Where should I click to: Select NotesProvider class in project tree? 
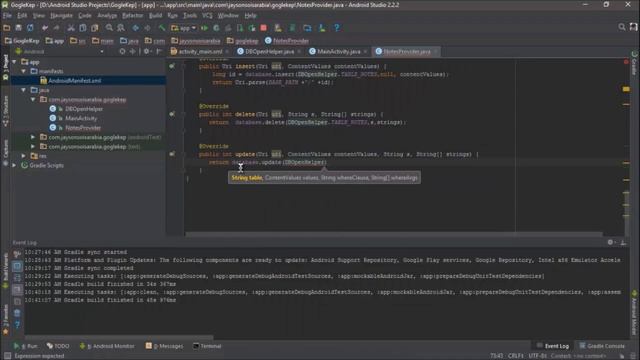[83, 128]
